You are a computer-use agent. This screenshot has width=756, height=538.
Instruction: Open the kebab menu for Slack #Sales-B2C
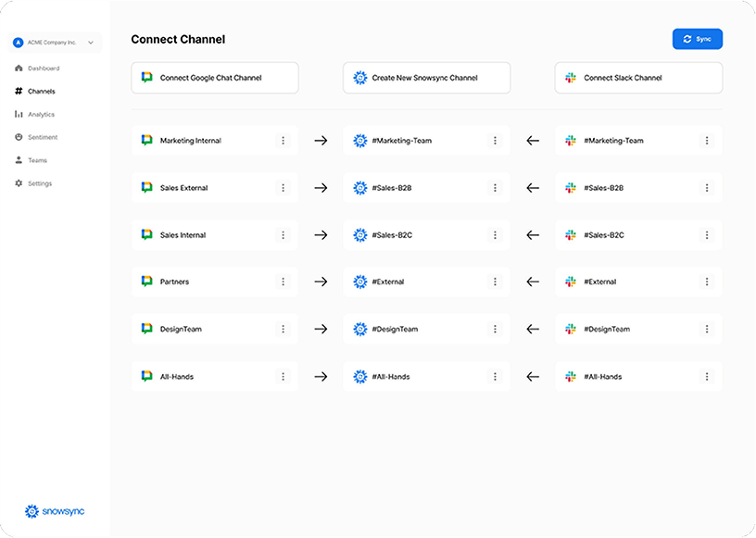[707, 235]
